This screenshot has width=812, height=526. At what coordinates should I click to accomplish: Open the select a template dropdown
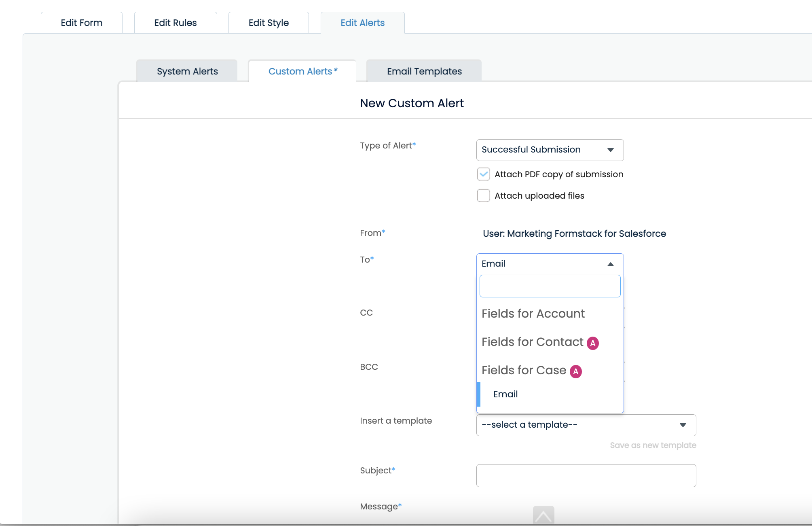tap(586, 425)
